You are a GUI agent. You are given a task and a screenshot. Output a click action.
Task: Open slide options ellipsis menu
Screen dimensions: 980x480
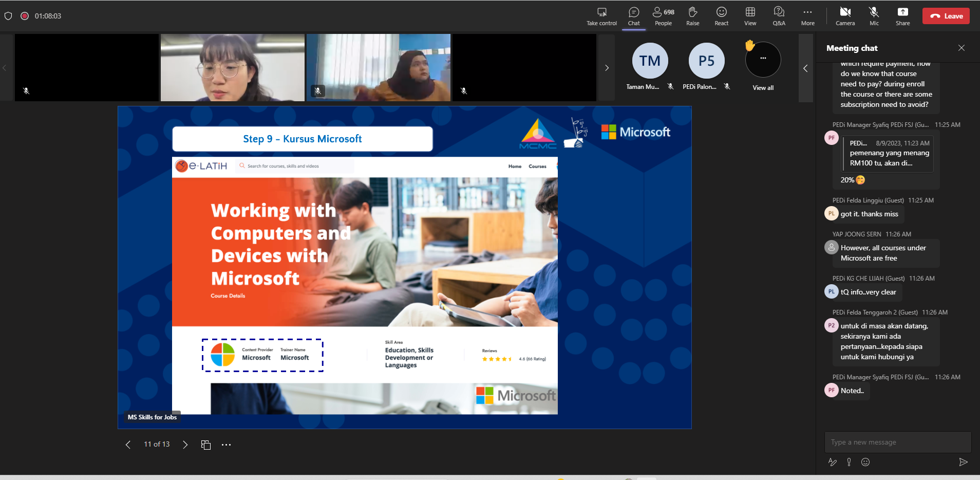click(x=226, y=445)
